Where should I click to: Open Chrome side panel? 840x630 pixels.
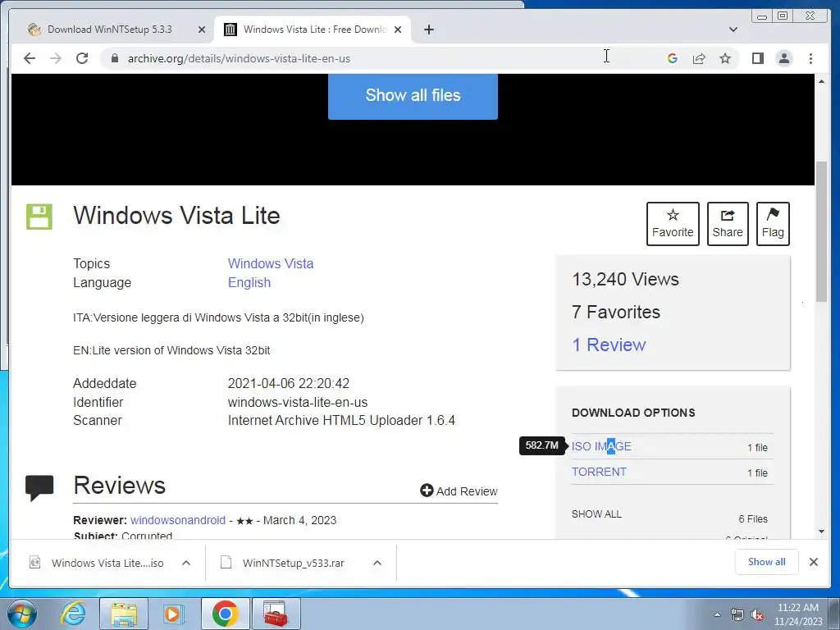757,58
